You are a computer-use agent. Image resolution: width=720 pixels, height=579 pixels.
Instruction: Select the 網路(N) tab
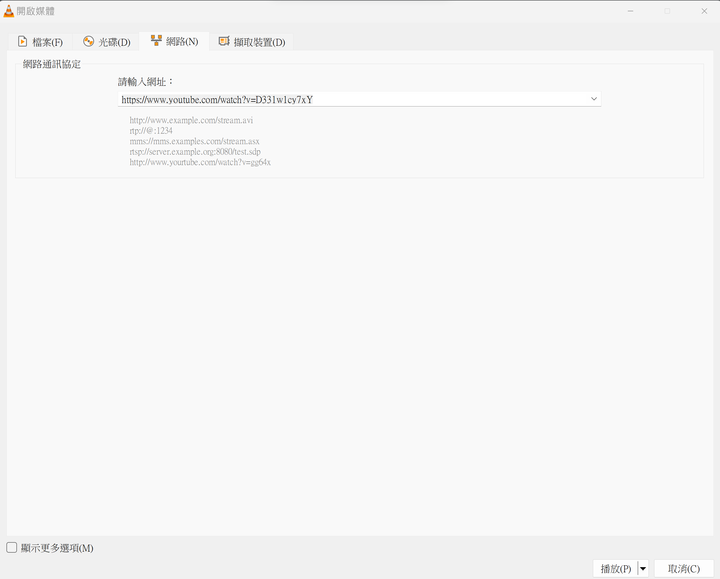[174, 41]
